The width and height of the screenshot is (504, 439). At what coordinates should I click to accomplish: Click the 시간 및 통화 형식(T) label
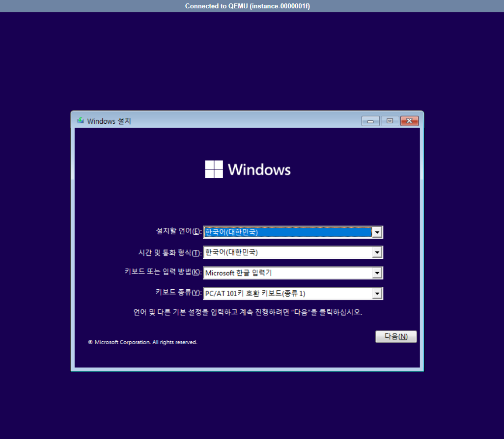(170, 252)
